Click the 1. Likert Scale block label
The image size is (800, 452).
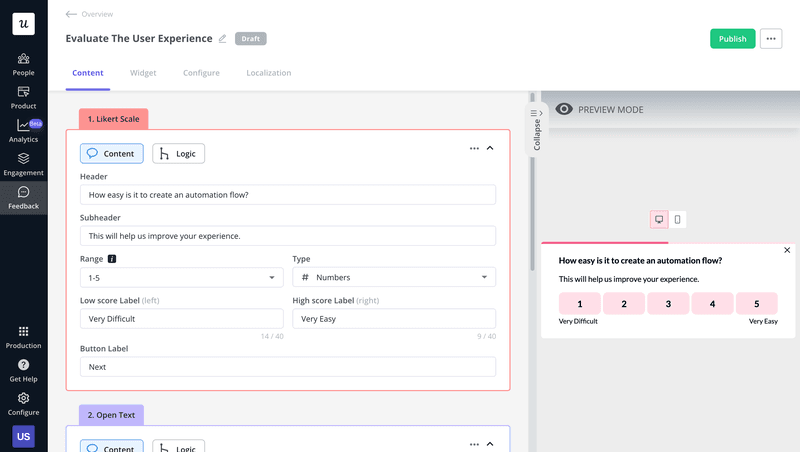click(x=113, y=119)
